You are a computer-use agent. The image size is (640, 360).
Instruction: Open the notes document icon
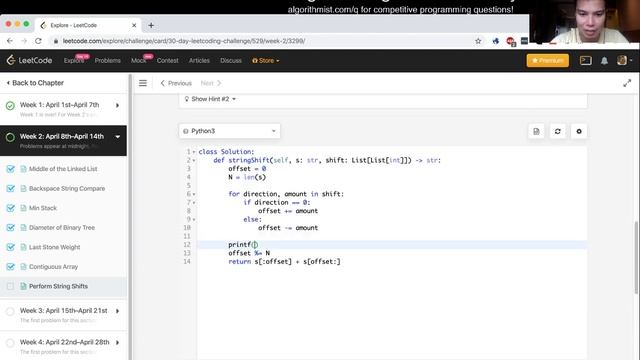[536, 131]
